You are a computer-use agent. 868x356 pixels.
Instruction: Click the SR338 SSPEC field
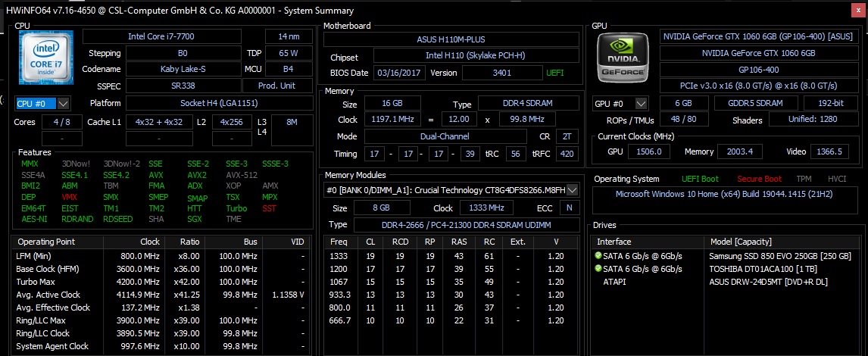point(184,86)
